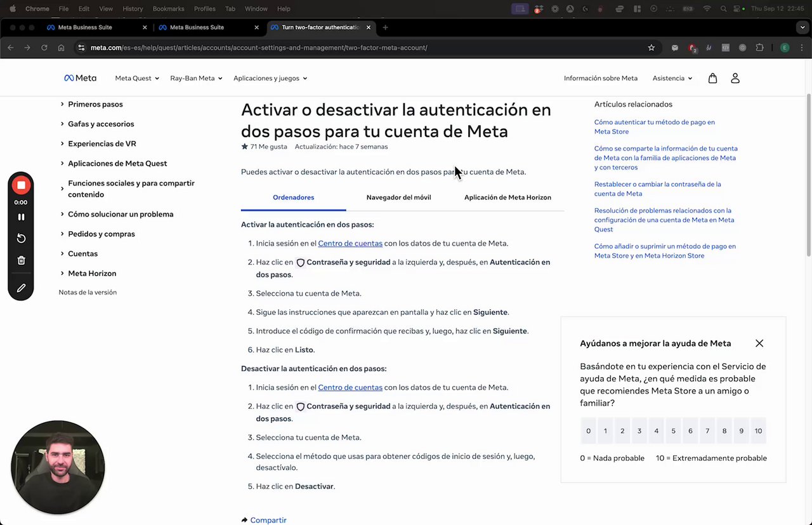
Task: Expand Experiencias de VR section
Action: pos(98,143)
